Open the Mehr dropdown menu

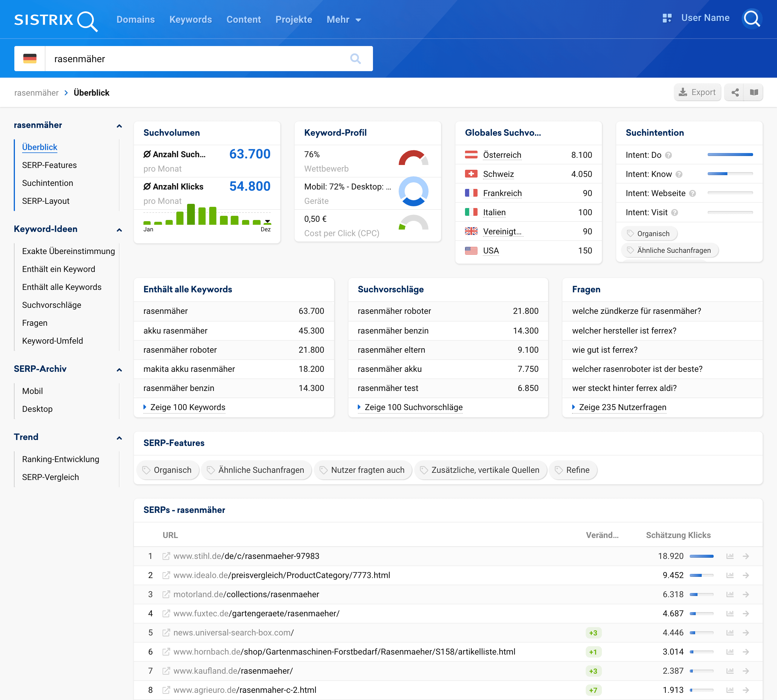[x=343, y=20]
